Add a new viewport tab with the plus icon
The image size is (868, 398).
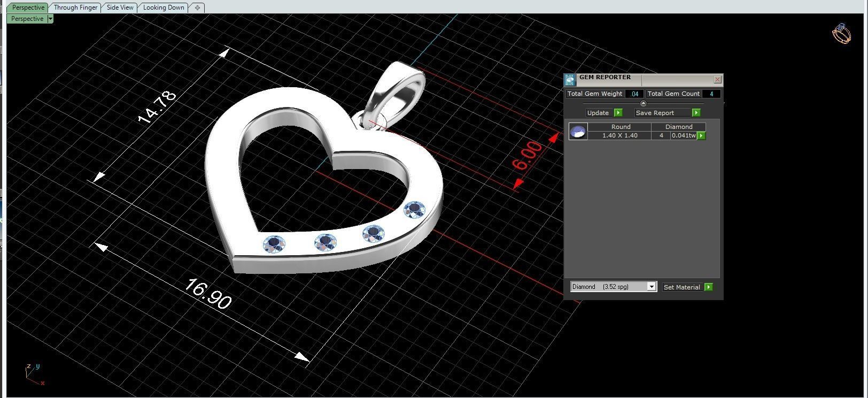coord(197,7)
